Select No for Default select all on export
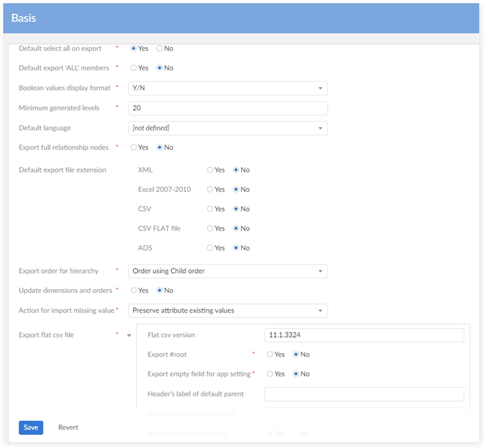 coord(160,48)
